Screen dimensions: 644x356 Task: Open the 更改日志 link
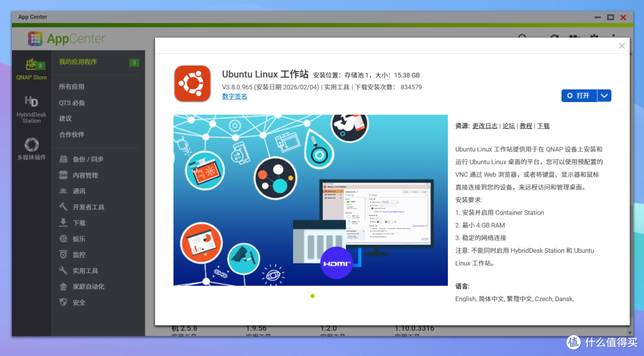(x=485, y=126)
